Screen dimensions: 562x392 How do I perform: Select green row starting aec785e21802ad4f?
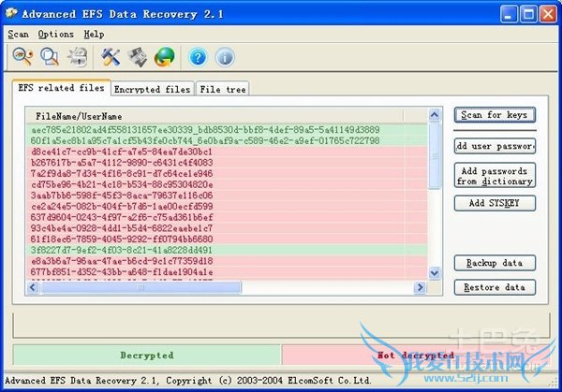pyautogui.click(x=227, y=130)
